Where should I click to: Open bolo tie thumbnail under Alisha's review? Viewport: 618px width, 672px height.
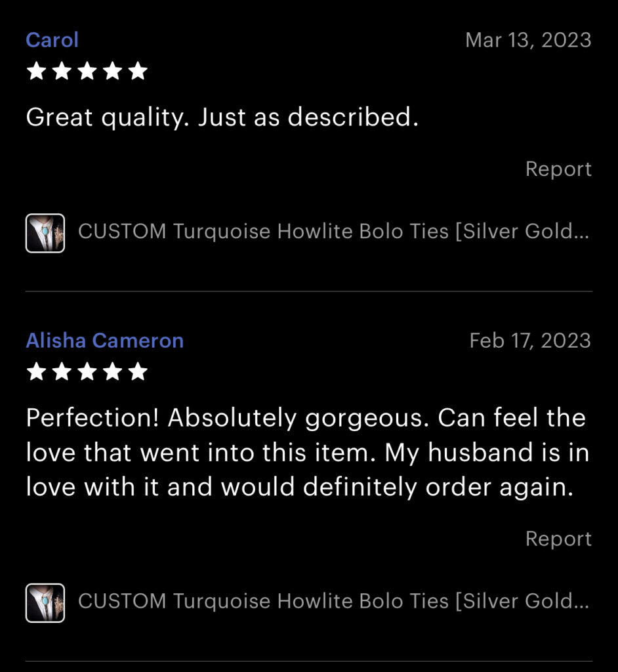[x=45, y=603]
